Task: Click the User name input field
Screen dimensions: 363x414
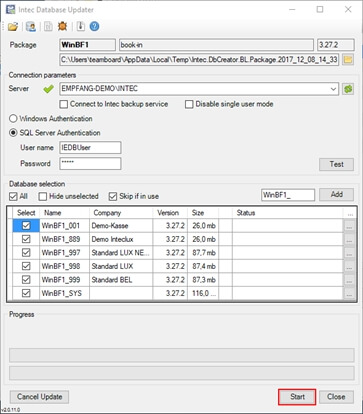Action: 90,147
